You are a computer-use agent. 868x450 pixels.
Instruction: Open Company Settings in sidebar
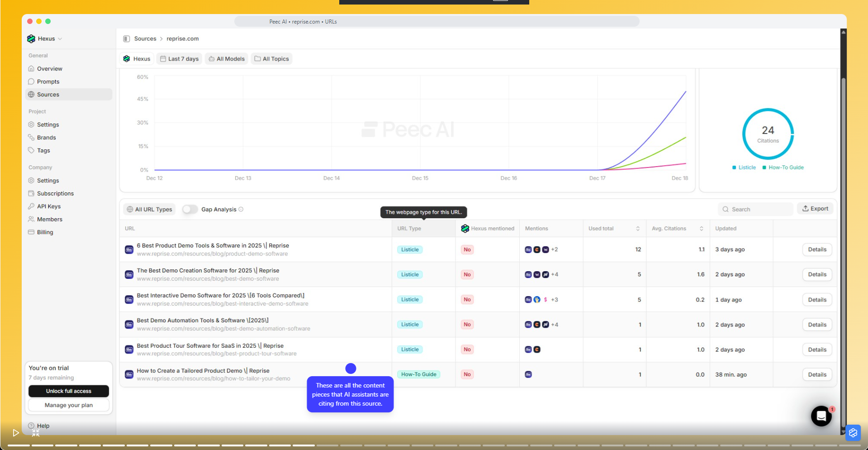tap(48, 180)
